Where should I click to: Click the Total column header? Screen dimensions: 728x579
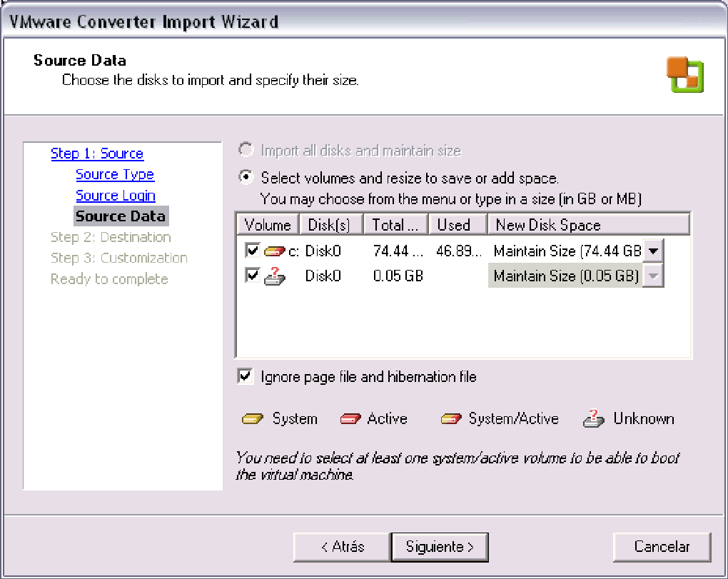pos(395,225)
